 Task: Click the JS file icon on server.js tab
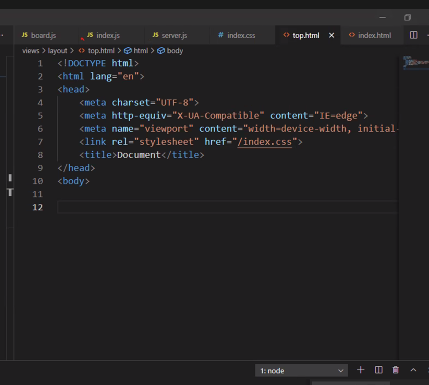pos(155,35)
